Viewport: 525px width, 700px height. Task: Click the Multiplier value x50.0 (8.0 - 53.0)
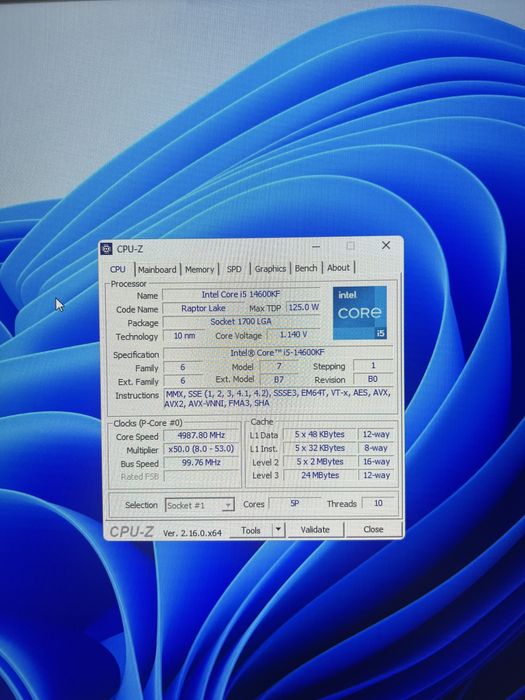[x=201, y=449]
